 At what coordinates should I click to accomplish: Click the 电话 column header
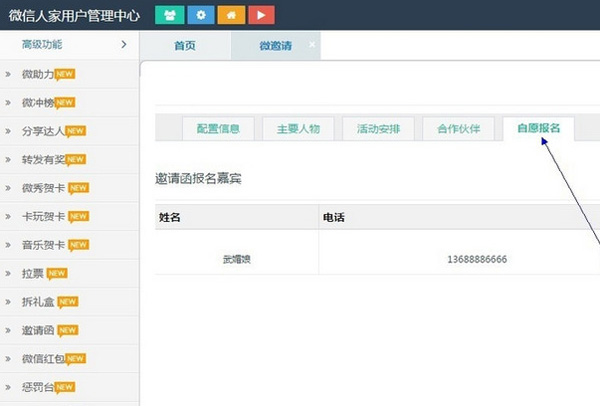459,217
